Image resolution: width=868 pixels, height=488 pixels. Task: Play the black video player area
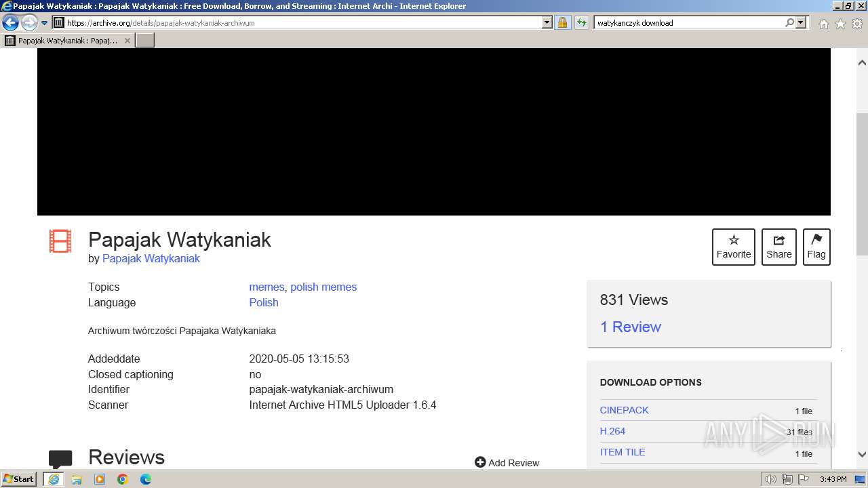click(x=434, y=131)
